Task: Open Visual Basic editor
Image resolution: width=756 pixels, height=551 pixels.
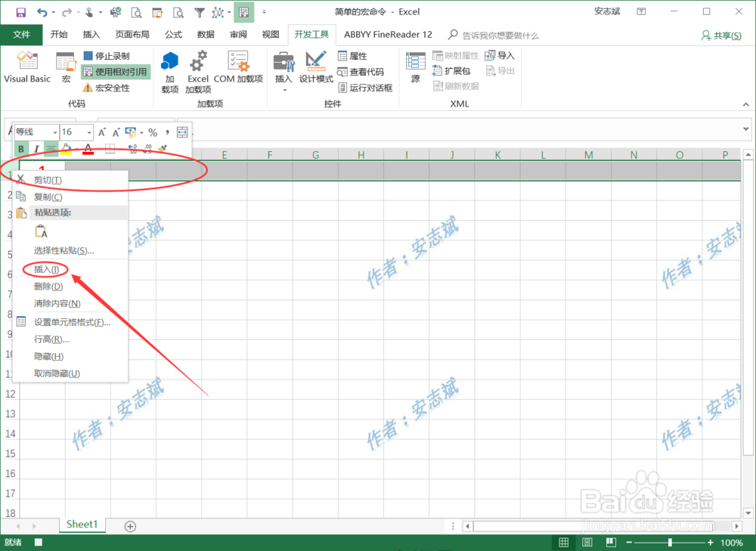Action: coord(27,67)
